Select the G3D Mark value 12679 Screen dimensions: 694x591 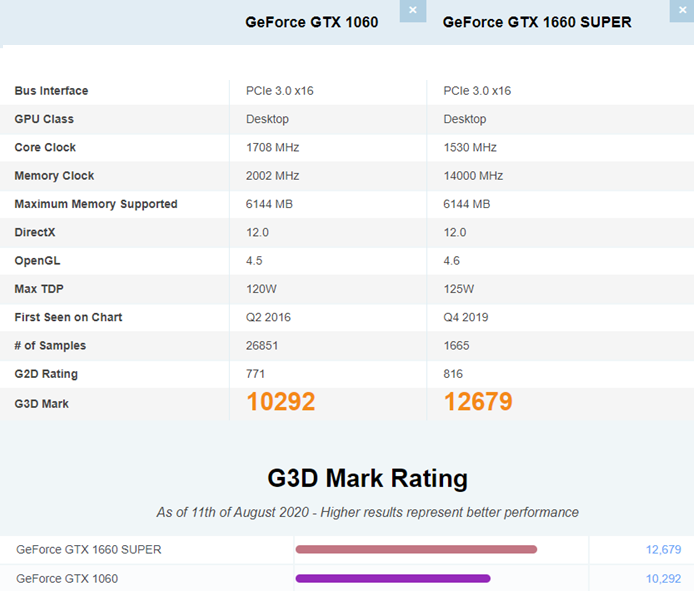click(478, 402)
